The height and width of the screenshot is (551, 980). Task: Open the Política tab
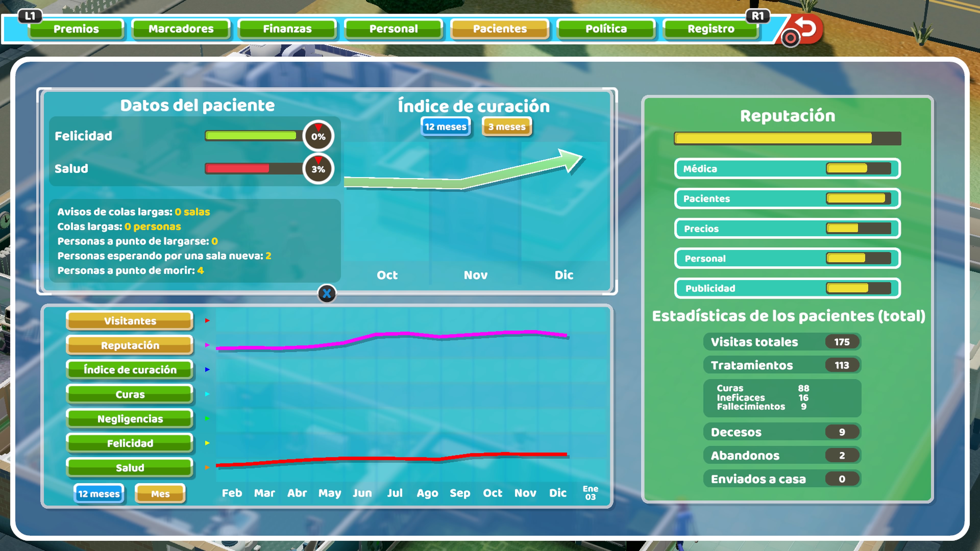pos(606,29)
